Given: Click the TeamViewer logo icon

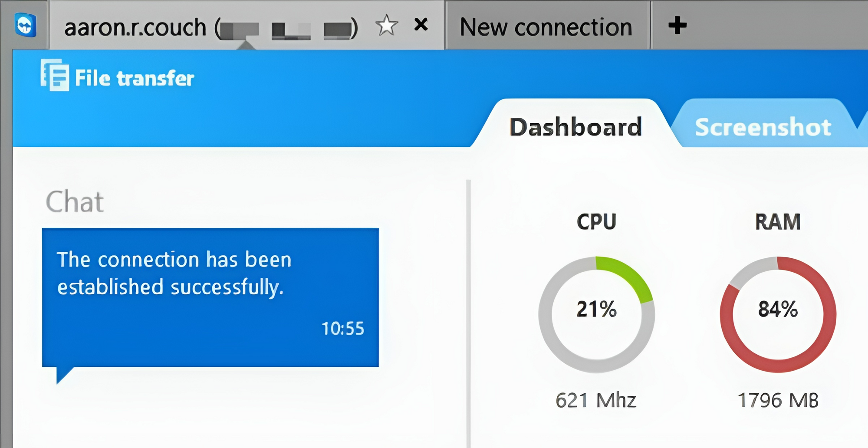Looking at the screenshot, I should 25,25.
